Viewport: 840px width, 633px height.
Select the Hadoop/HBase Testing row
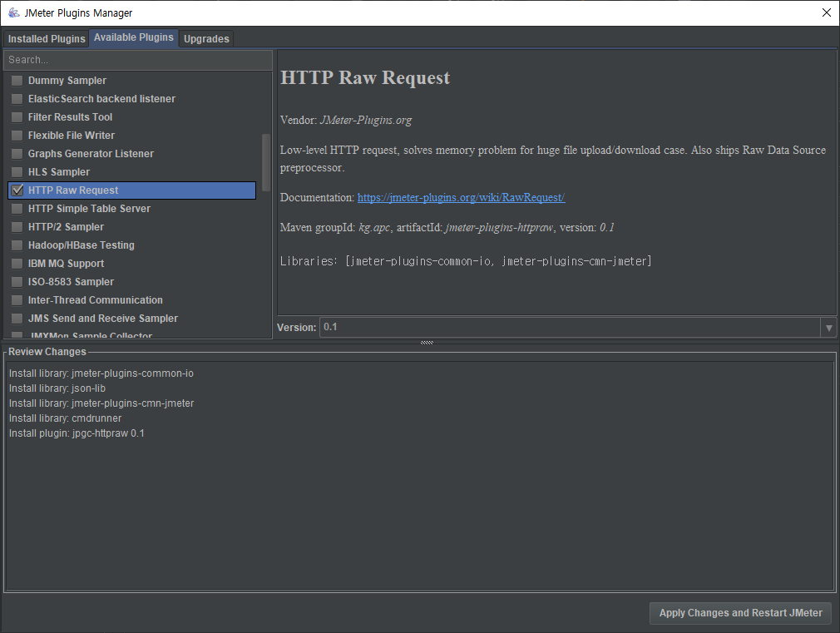click(x=131, y=245)
